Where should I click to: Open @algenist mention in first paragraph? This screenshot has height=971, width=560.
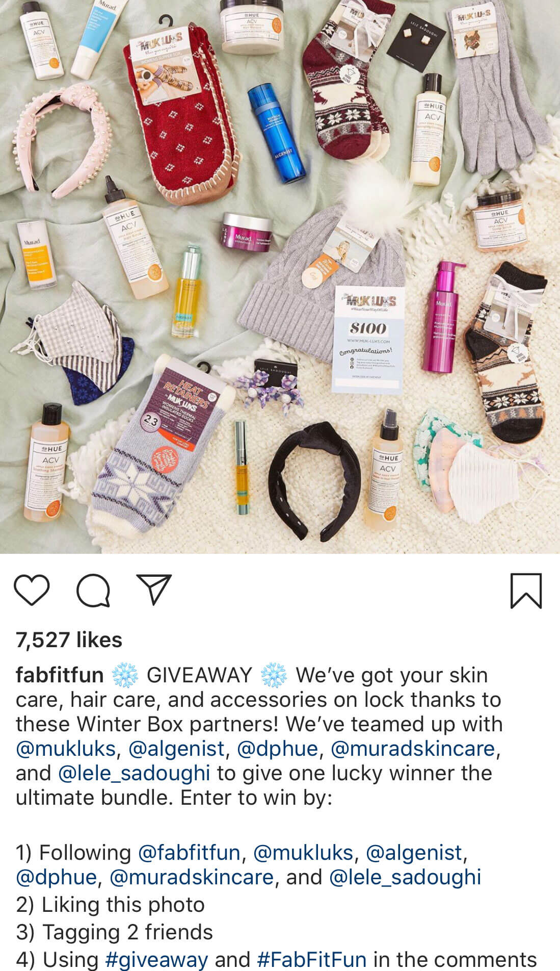pos(176,749)
